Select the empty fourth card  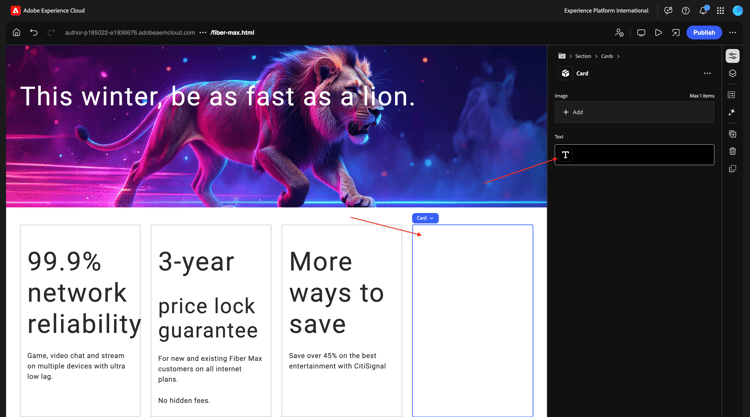click(473, 320)
